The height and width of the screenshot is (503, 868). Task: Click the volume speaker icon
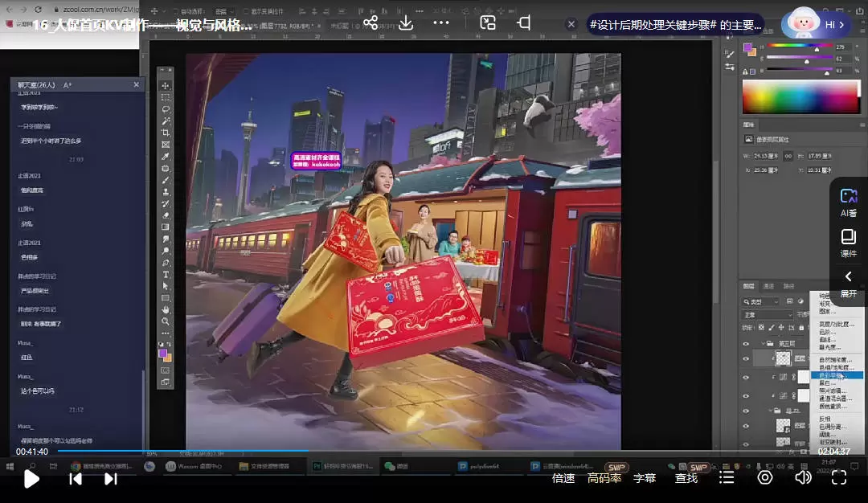pyautogui.click(x=803, y=477)
